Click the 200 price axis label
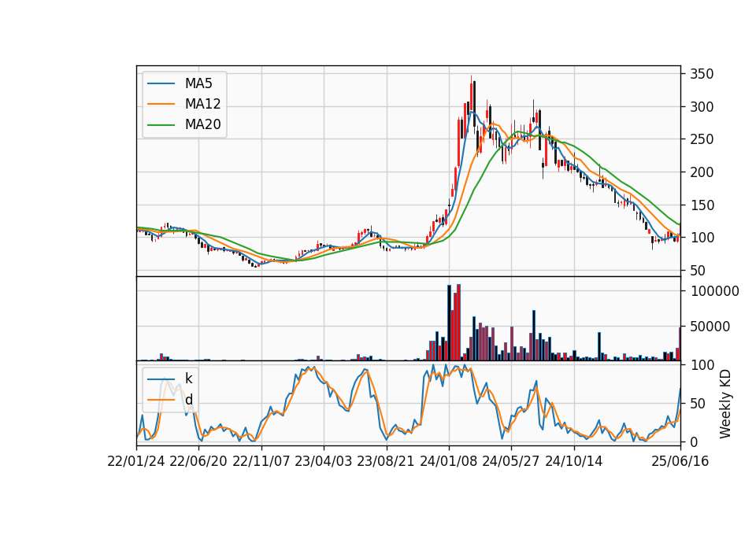Viewport: 756px width, 543px height. pos(702,172)
